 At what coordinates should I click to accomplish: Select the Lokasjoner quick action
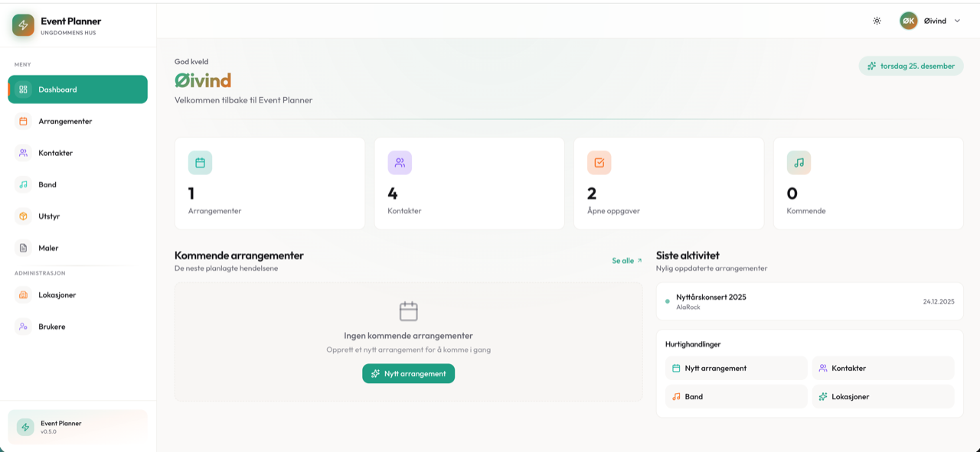pos(883,397)
